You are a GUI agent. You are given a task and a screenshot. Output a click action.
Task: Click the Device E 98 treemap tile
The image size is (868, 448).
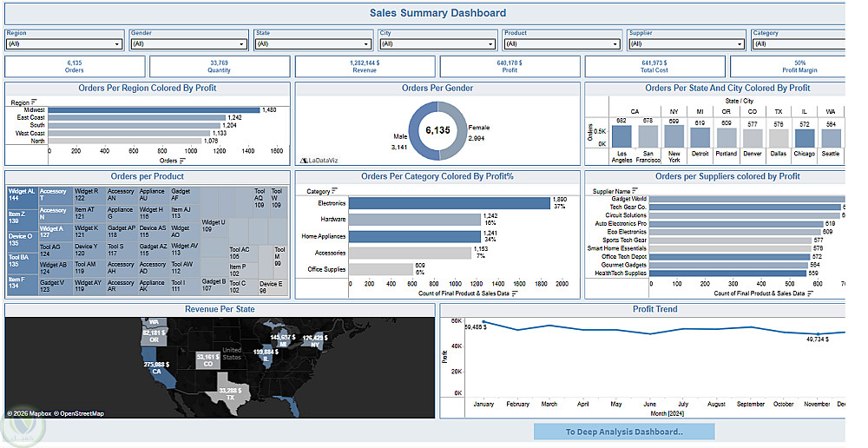(273, 287)
